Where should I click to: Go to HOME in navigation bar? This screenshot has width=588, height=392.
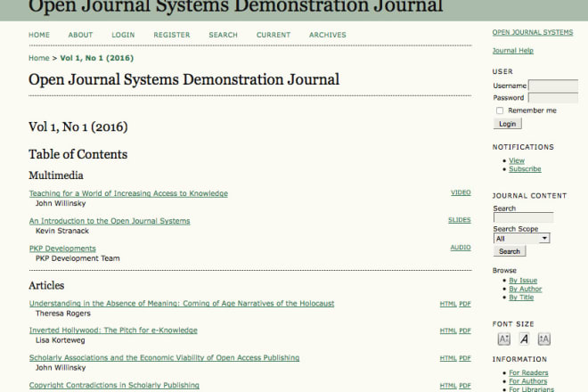(39, 35)
